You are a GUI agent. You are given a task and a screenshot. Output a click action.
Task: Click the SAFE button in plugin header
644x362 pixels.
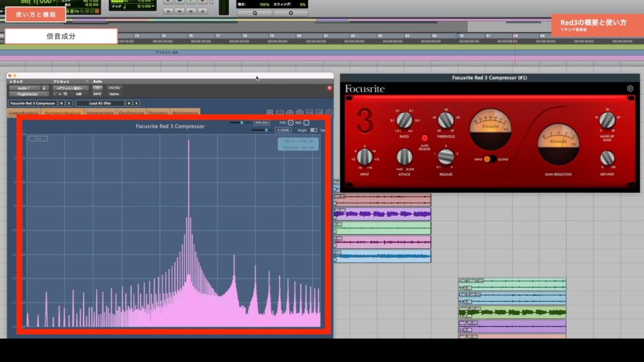(x=97, y=94)
